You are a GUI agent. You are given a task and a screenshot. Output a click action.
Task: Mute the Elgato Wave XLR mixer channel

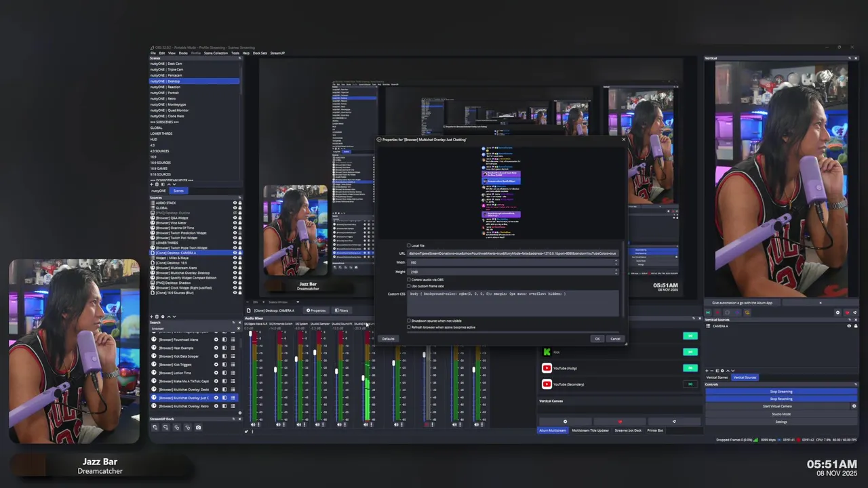(253, 425)
